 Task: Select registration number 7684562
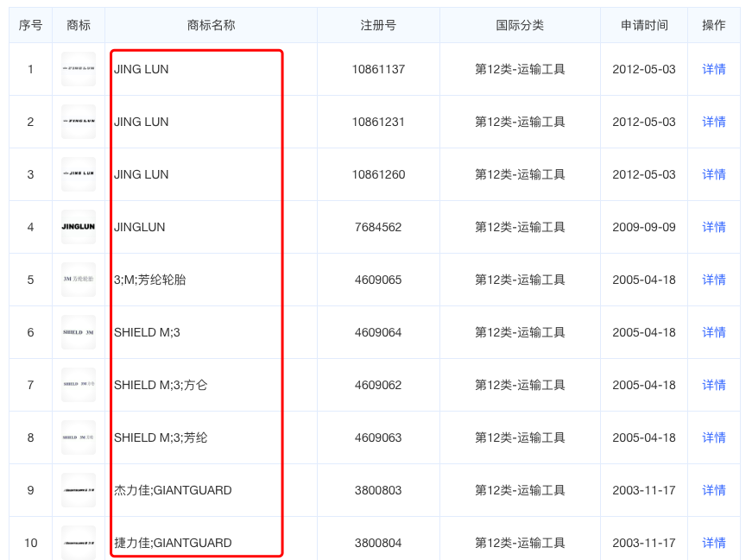click(x=378, y=227)
